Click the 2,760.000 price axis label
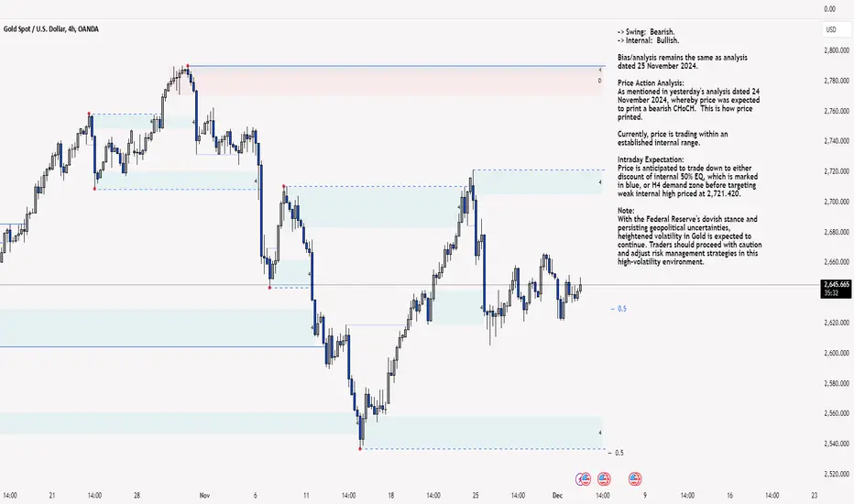The image size is (854, 504). coord(836,111)
